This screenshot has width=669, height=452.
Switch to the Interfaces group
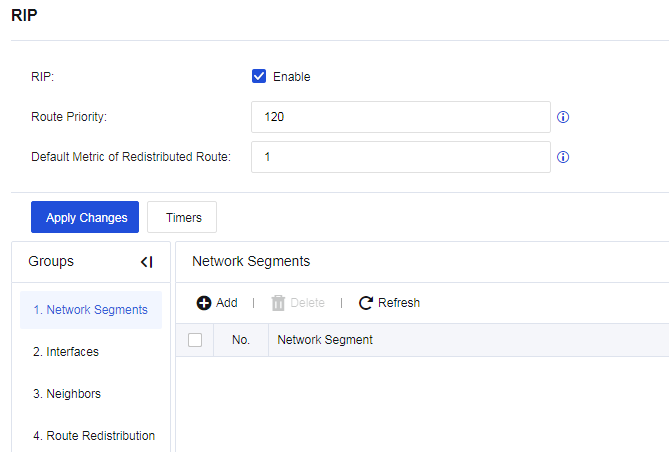point(66,352)
